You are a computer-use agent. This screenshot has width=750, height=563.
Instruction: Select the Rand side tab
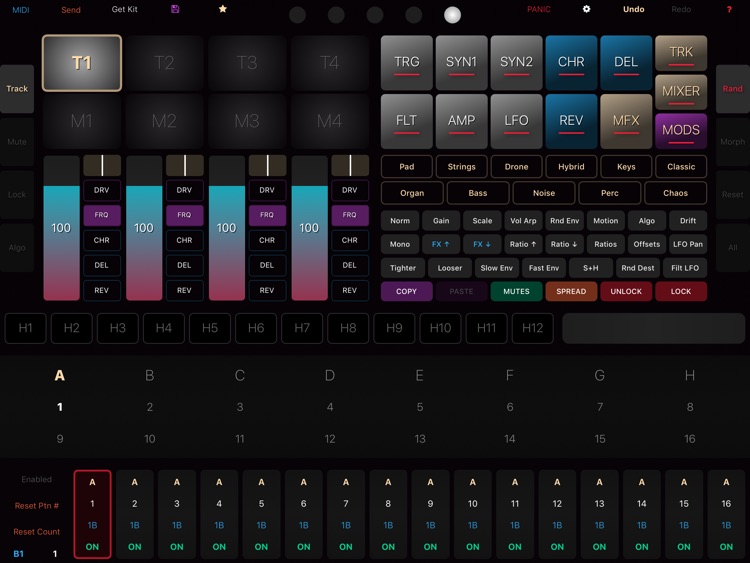[x=733, y=88]
